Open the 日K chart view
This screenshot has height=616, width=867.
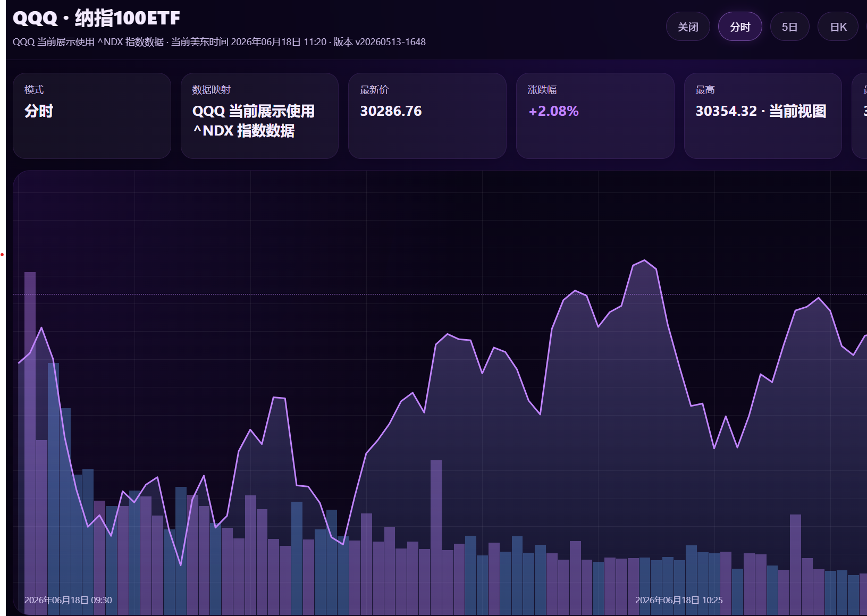point(838,27)
